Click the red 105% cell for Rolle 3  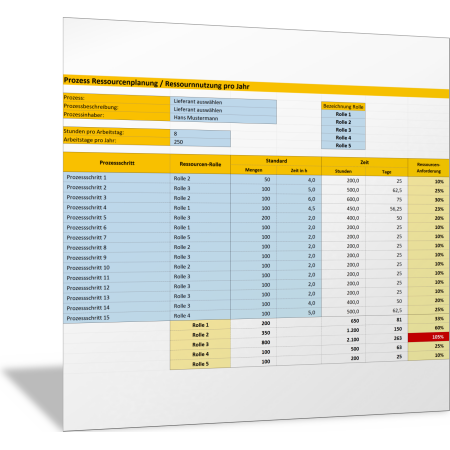pyautogui.click(x=428, y=337)
